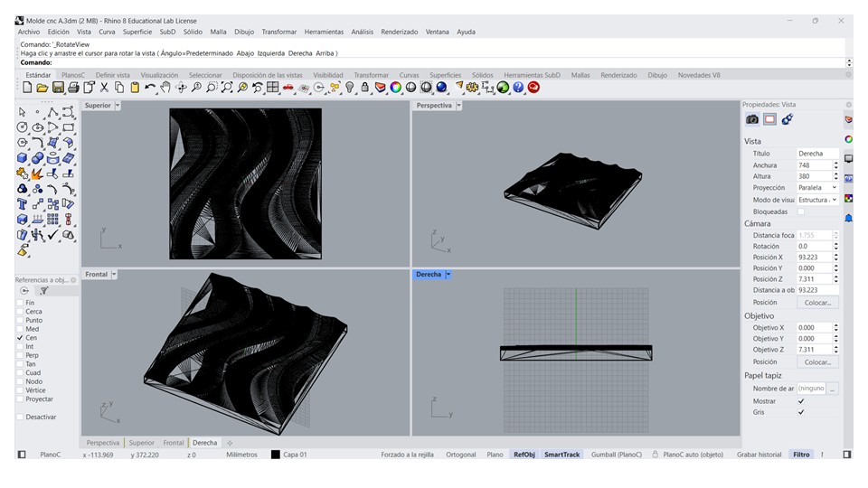Screen dimensions: 868x488
Task: Click the Cut scissors icon
Action: [104, 88]
